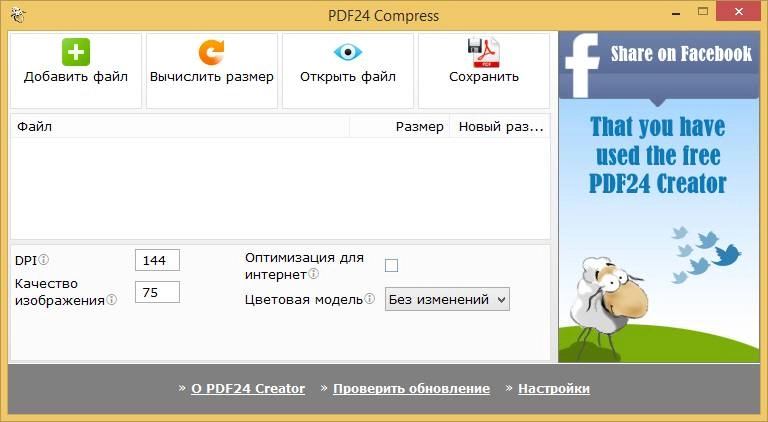Image resolution: width=768 pixels, height=422 pixels.
Task: Click the Вычислить размер button label
Action: click(x=212, y=77)
